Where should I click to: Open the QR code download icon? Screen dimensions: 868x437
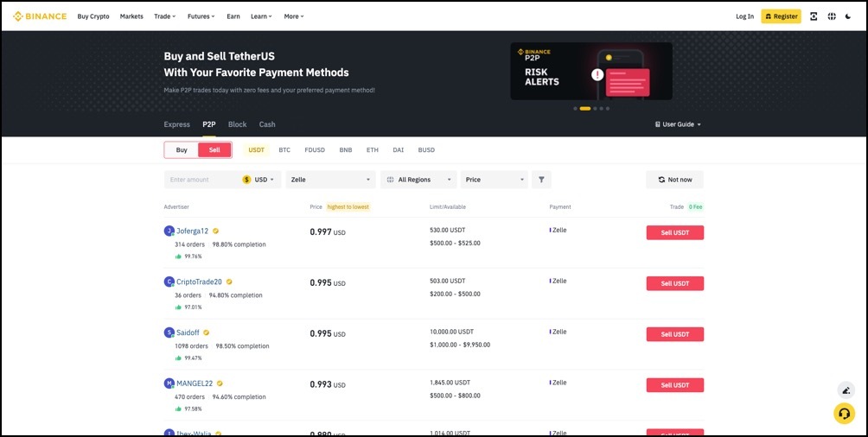point(814,16)
